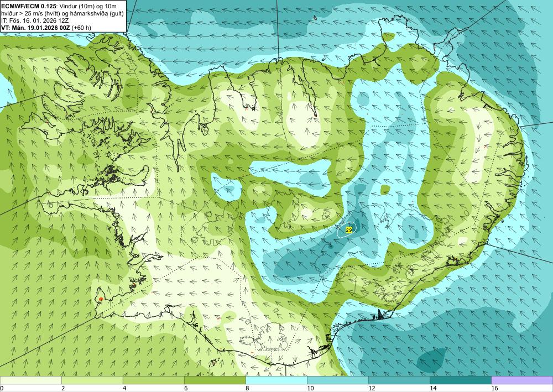Select the green 4–6 legend swatch
The height and width of the screenshot is (392, 553).
153,380
